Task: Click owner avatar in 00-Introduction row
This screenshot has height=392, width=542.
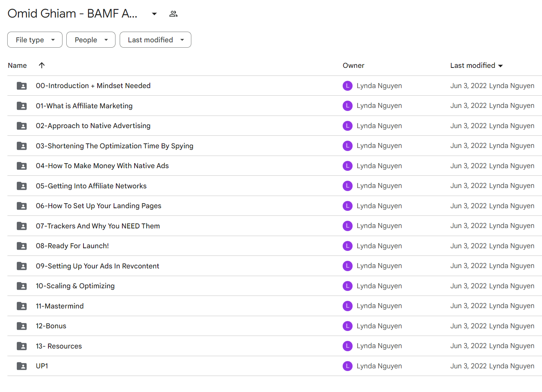Action: (348, 86)
